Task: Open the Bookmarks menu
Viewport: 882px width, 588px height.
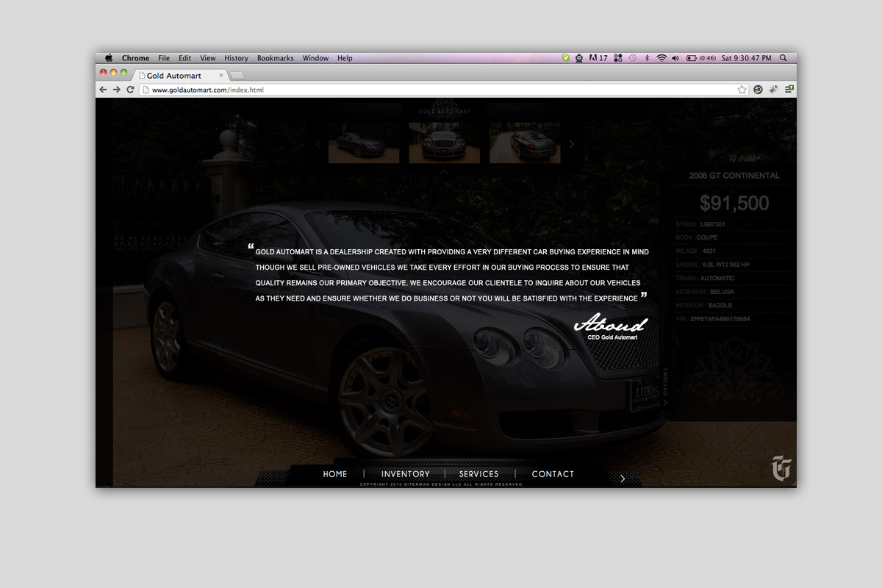Action: pyautogui.click(x=275, y=58)
